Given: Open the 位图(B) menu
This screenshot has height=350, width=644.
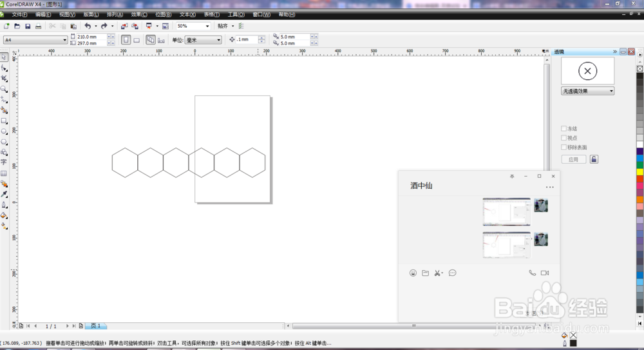Looking at the screenshot, I should click(163, 14).
